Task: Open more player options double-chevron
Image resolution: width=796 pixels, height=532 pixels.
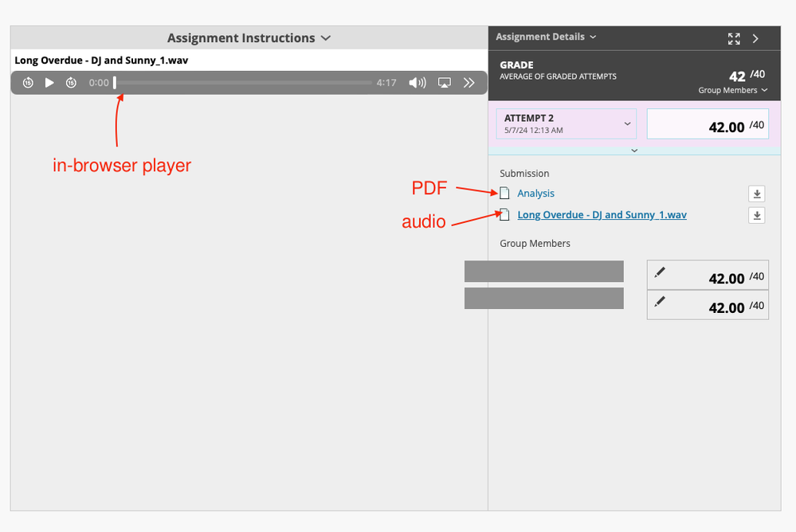Action: point(469,83)
